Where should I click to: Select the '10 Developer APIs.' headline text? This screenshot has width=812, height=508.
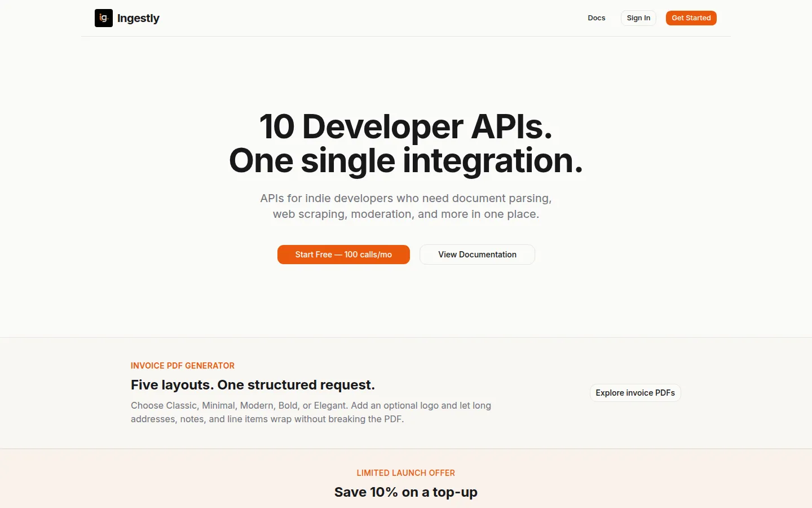[406, 126]
